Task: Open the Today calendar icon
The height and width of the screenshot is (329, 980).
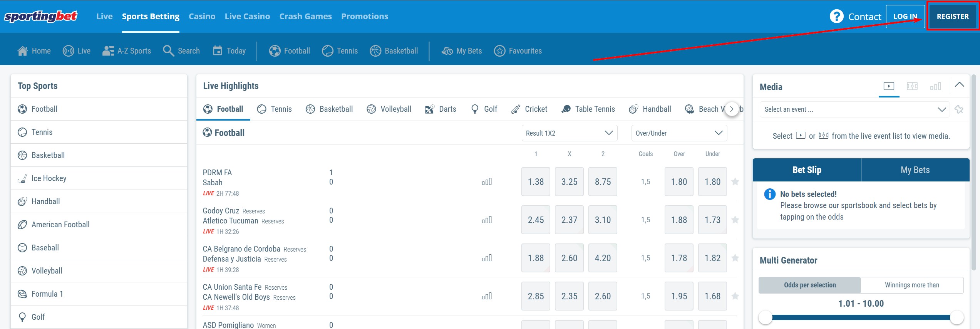Action: (218, 51)
